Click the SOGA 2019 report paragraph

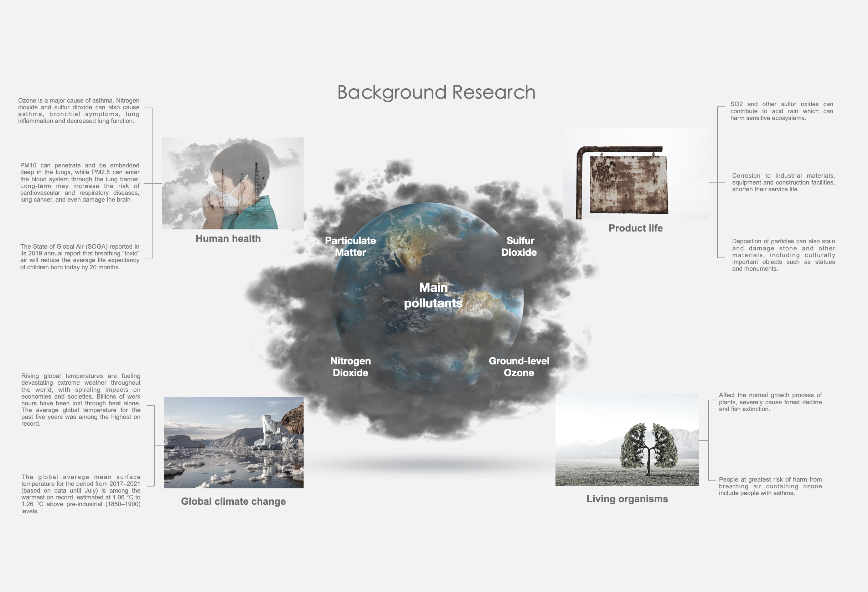[x=79, y=256]
